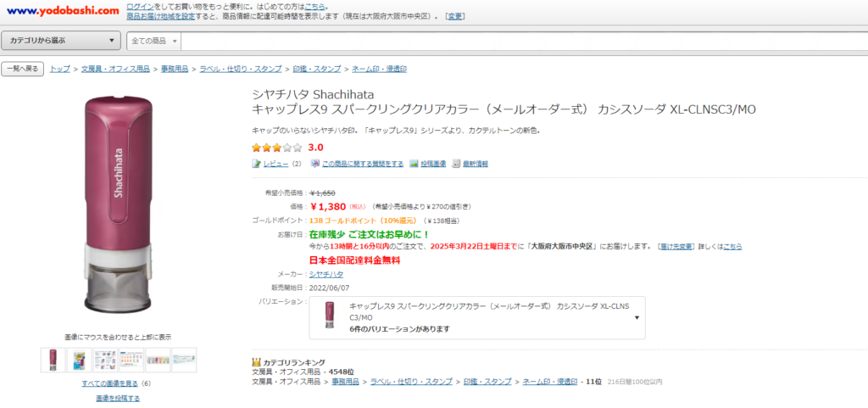Select the second gallery thumbnail

[79, 360]
